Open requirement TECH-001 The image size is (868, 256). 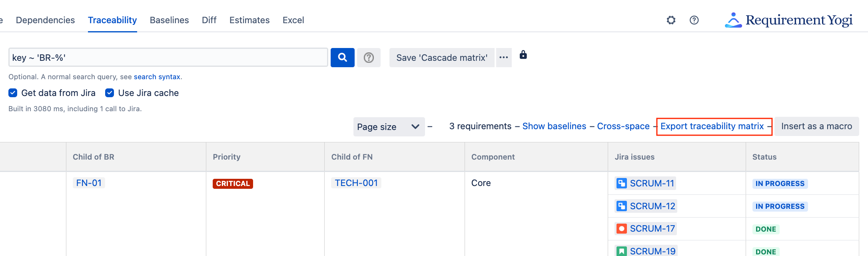(x=356, y=183)
